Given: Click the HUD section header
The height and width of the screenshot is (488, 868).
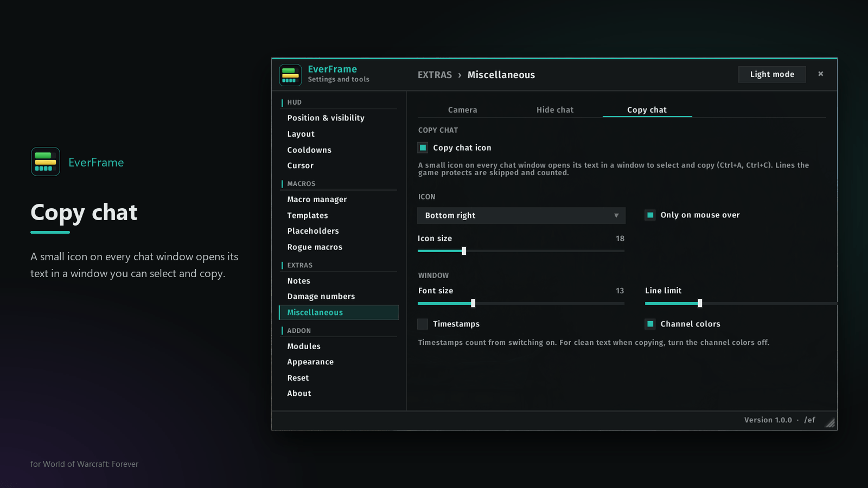Looking at the screenshot, I should [295, 102].
